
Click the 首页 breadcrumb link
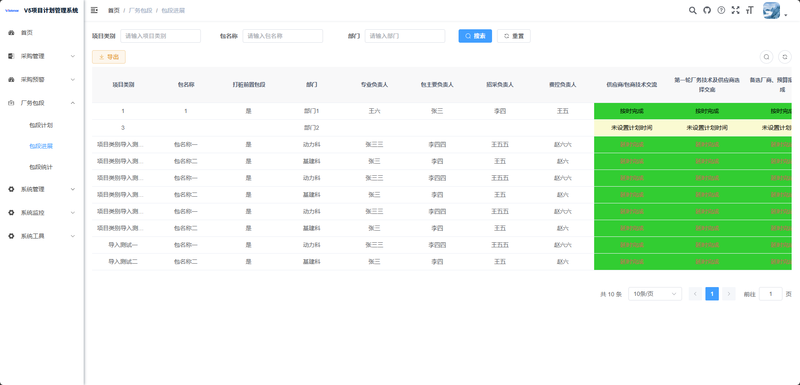point(114,10)
